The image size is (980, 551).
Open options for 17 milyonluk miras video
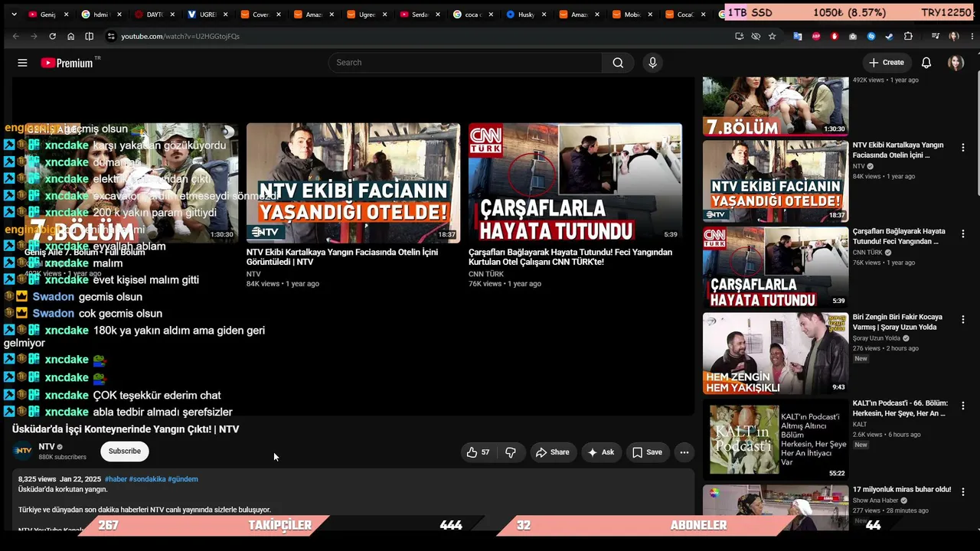(963, 492)
